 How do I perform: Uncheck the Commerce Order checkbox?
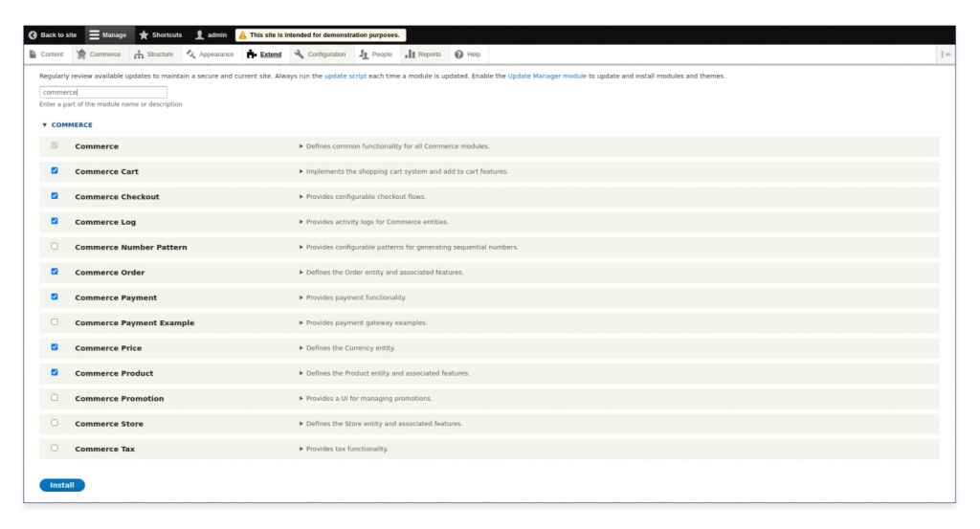[55, 271]
